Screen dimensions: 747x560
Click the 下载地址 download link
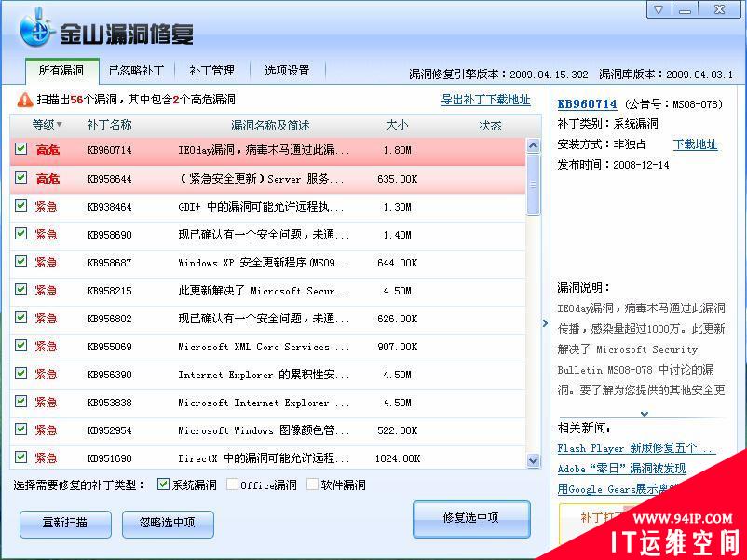(695, 144)
